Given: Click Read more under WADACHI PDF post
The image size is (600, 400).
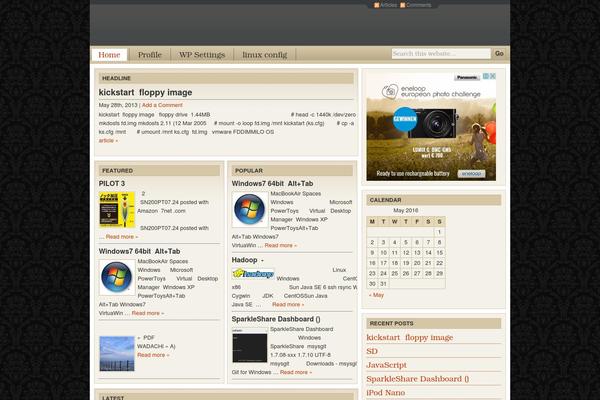Looking at the screenshot, I should click(x=153, y=355).
